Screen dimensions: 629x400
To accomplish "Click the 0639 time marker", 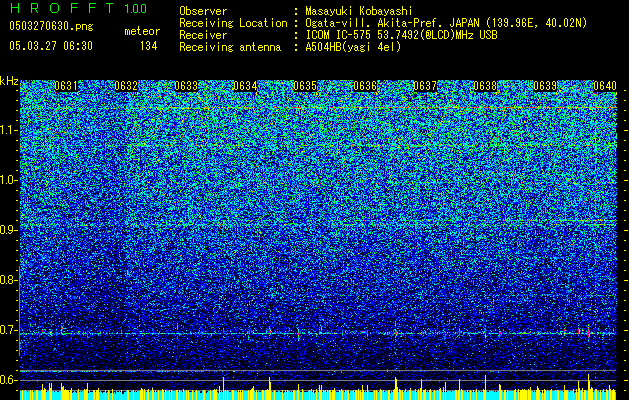I will click(545, 86).
